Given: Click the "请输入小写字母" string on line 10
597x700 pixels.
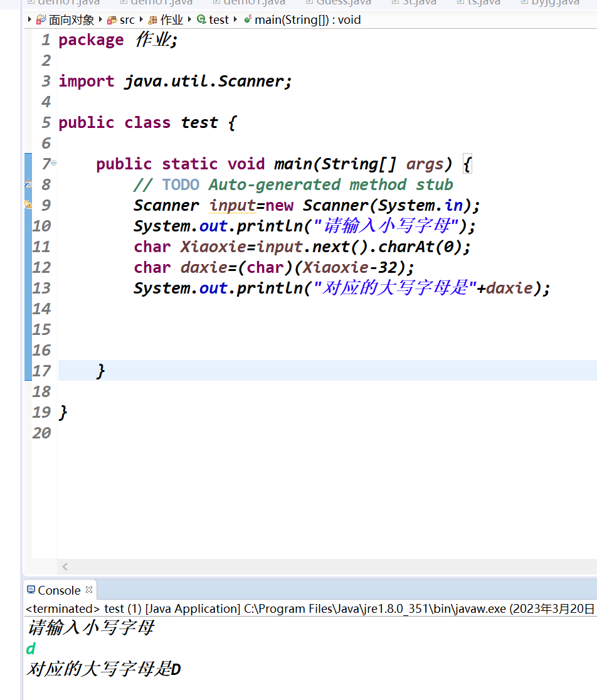Looking at the screenshot, I should (x=386, y=226).
